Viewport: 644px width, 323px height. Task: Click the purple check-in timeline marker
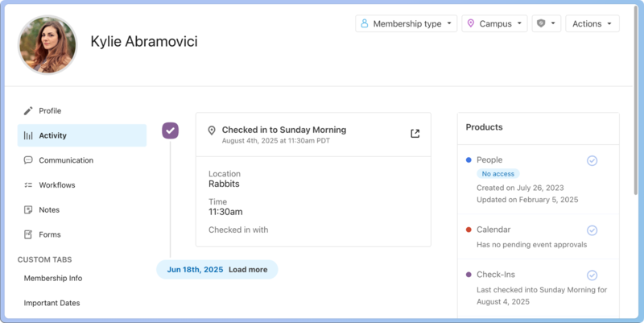click(x=170, y=130)
